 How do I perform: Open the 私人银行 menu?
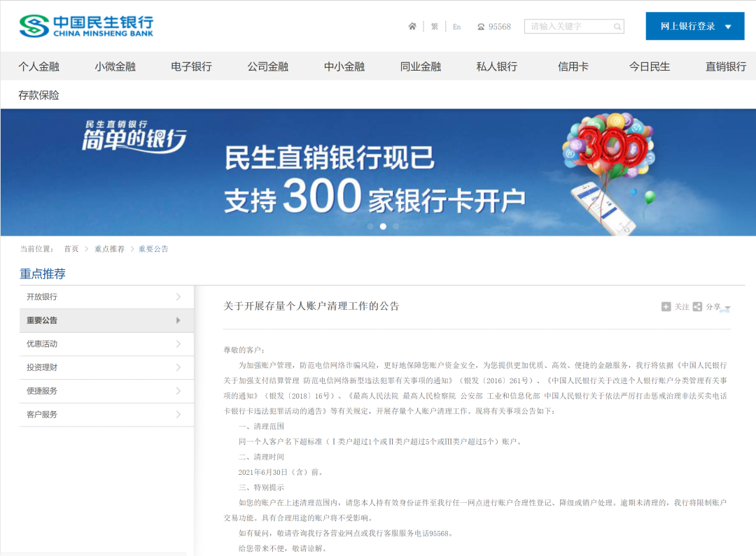tap(496, 66)
